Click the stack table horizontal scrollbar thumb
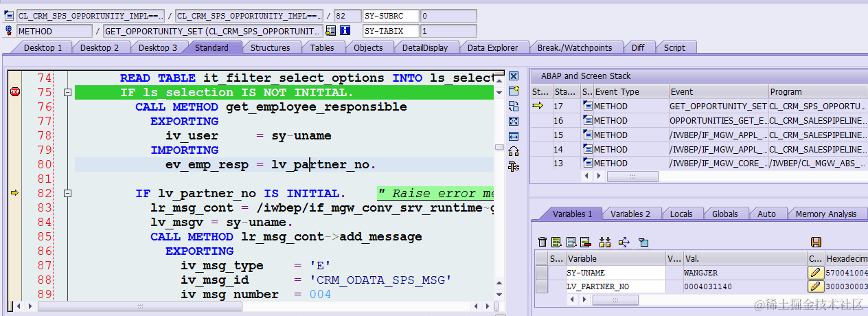Viewport: 868px width, 316px height. coord(632,177)
